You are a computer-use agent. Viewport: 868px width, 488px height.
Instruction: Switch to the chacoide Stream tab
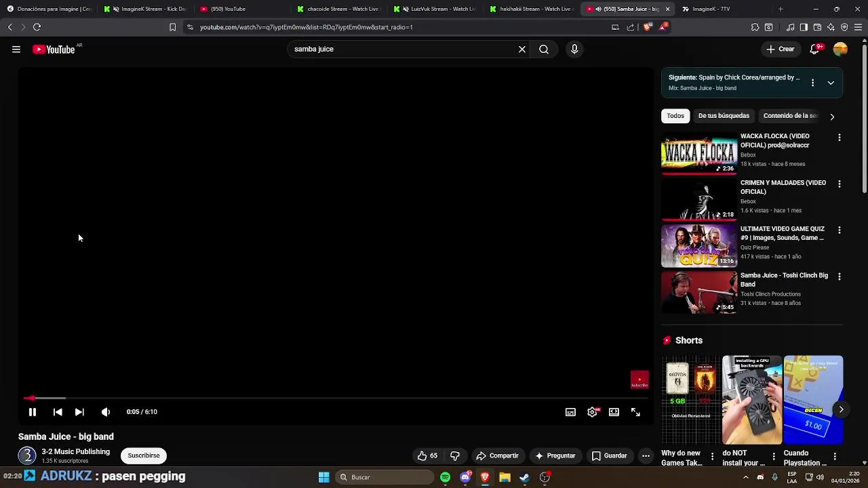coord(339,9)
